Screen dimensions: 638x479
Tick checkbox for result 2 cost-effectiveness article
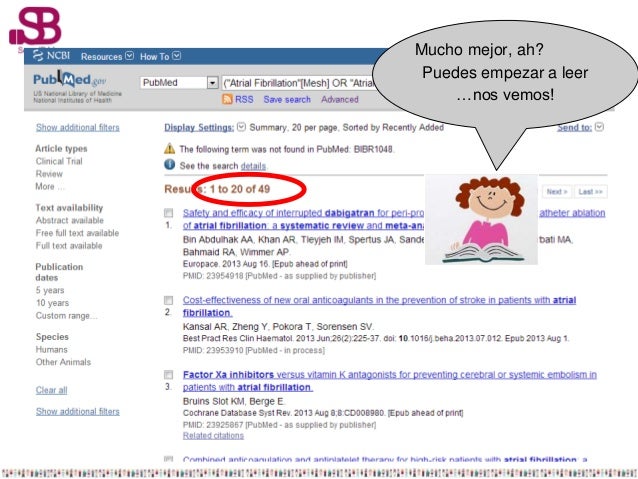pyautogui.click(x=168, y=300)
